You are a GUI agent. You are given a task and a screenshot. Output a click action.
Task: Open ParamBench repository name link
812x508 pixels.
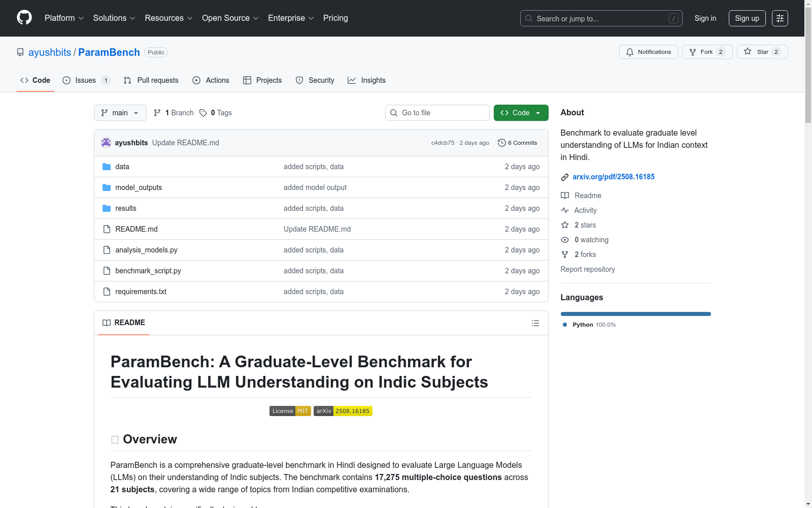(x=109, y=52)
